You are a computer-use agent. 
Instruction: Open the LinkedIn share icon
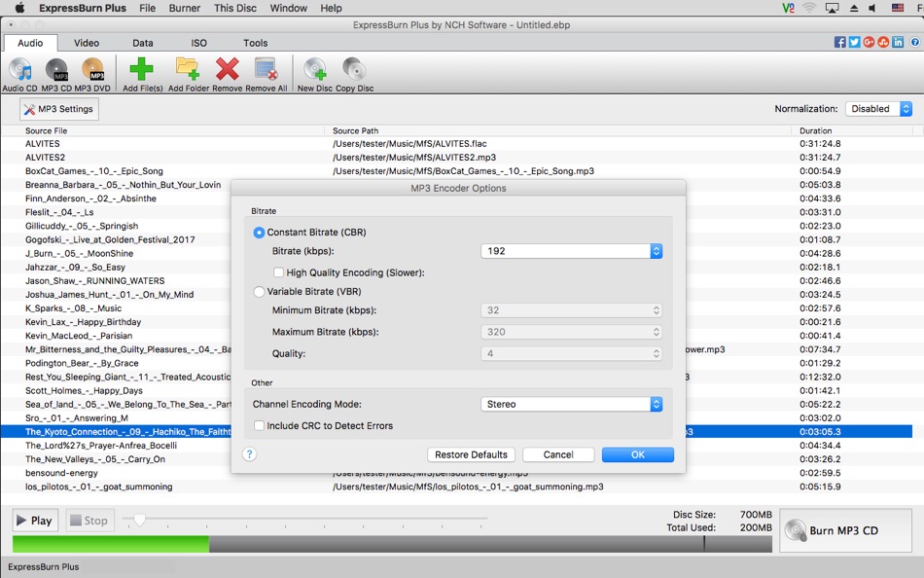[x=898, y=42]
